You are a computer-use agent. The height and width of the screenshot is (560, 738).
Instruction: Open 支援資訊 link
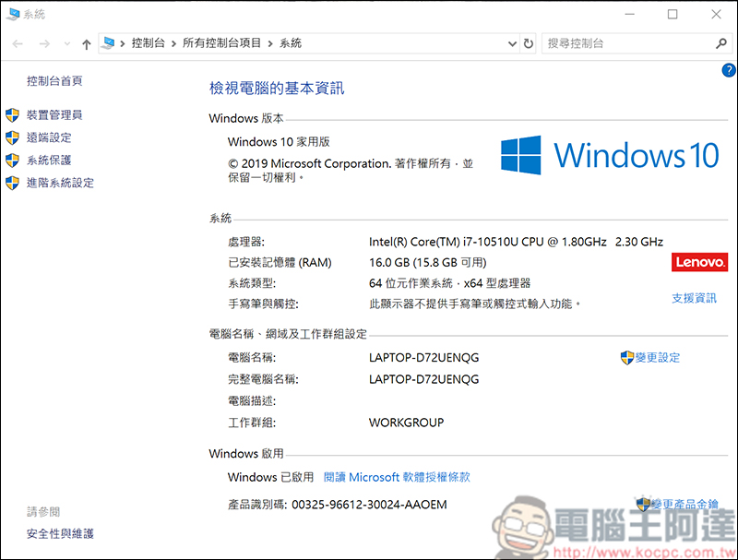(x=694, y=298)
